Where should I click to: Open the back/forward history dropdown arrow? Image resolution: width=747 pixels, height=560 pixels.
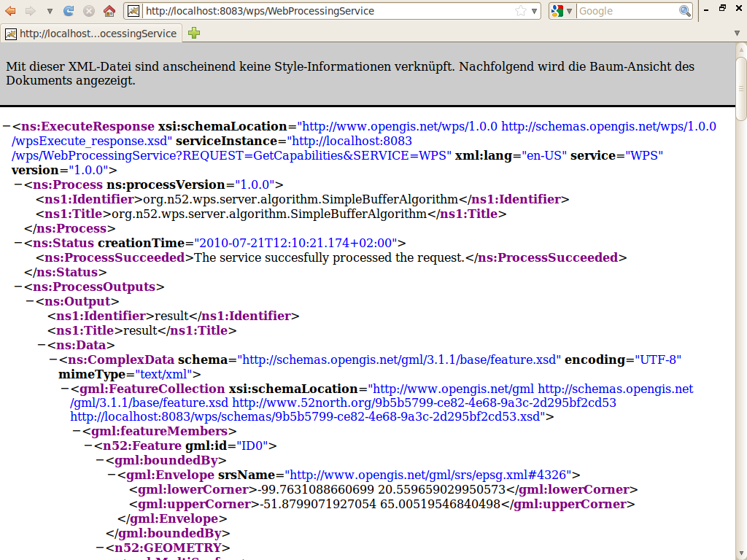pyautogui.click(x=50, y=11)
